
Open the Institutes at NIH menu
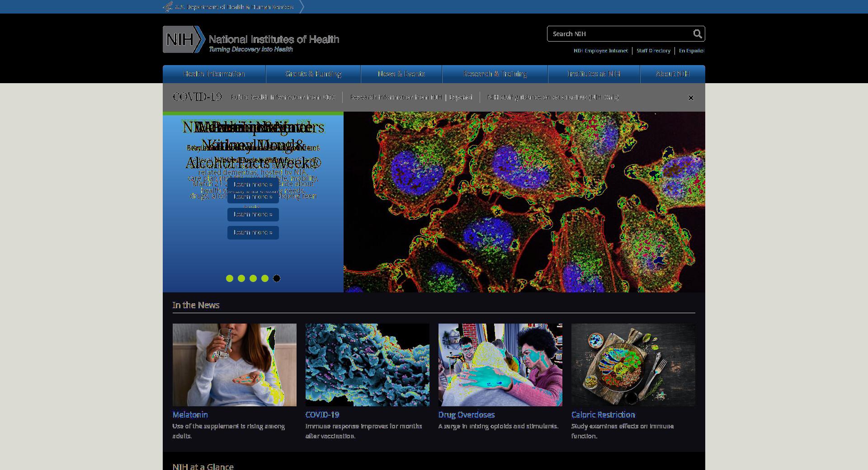pos(594,74)
